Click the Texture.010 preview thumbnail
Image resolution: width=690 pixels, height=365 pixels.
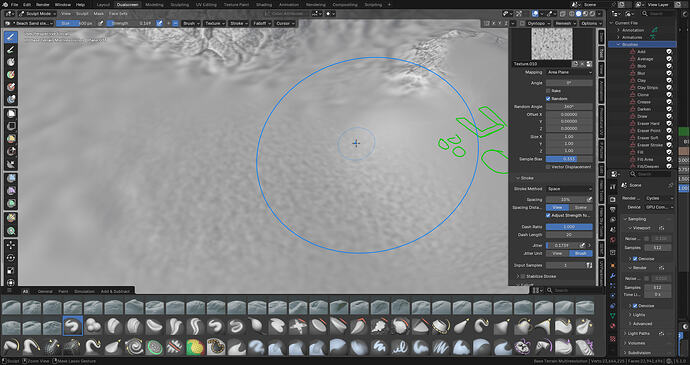pyautogui.click(x=552, y=44)
